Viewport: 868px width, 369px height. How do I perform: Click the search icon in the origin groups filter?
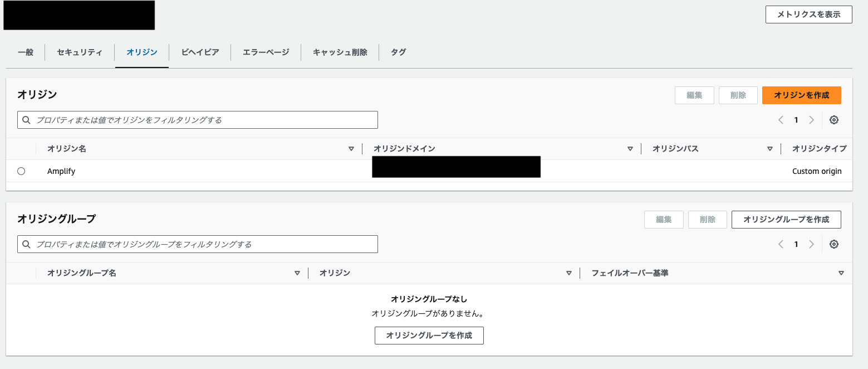point(26,244)
